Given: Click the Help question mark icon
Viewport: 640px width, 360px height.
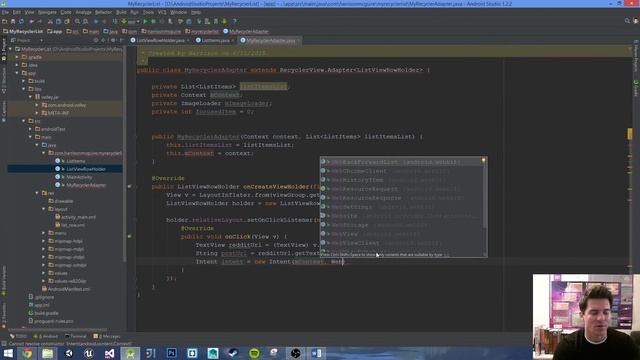Looking at the screenshot, I should click(x=235, y=21).
